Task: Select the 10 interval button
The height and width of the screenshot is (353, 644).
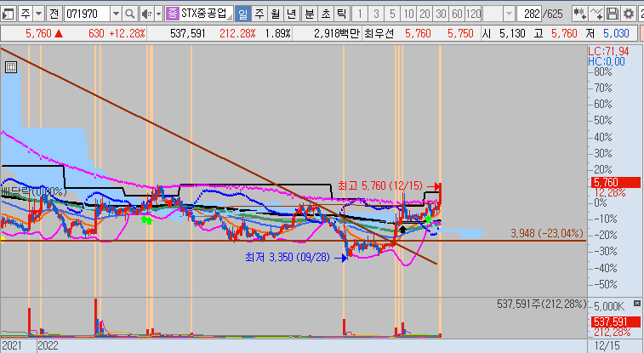Action: pyautogui.click(x=408, y=14)
